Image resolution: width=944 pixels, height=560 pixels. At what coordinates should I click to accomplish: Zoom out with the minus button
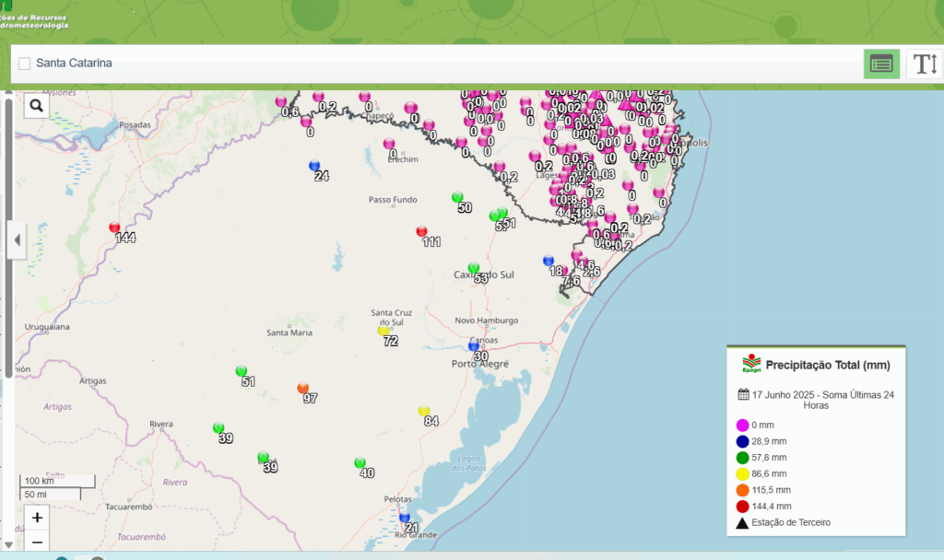[x=37, y=542]
